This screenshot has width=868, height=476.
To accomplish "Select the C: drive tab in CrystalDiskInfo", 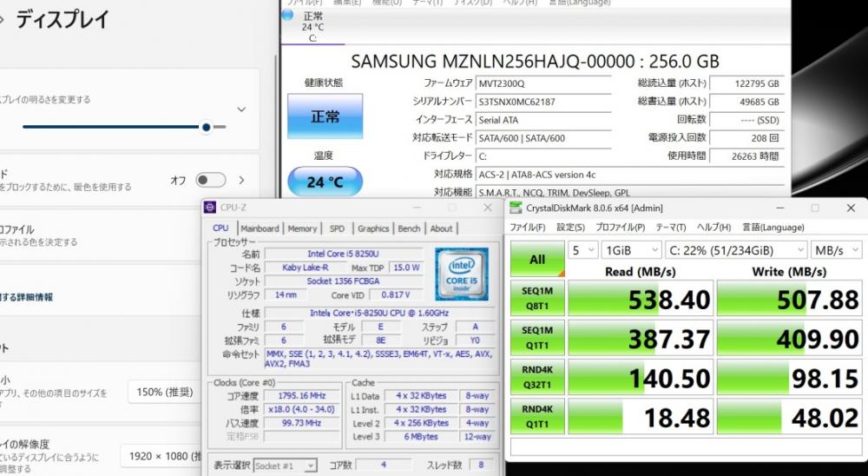I will [x=312, y=27].
